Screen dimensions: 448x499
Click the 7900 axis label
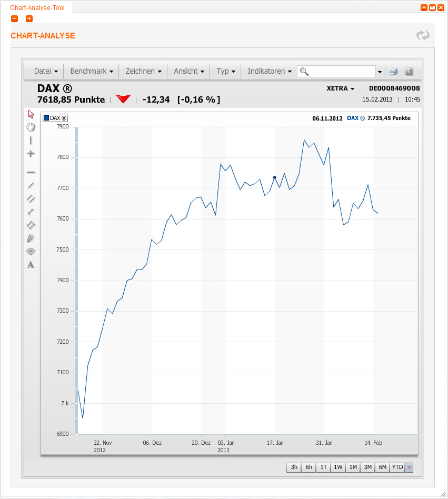63,127
